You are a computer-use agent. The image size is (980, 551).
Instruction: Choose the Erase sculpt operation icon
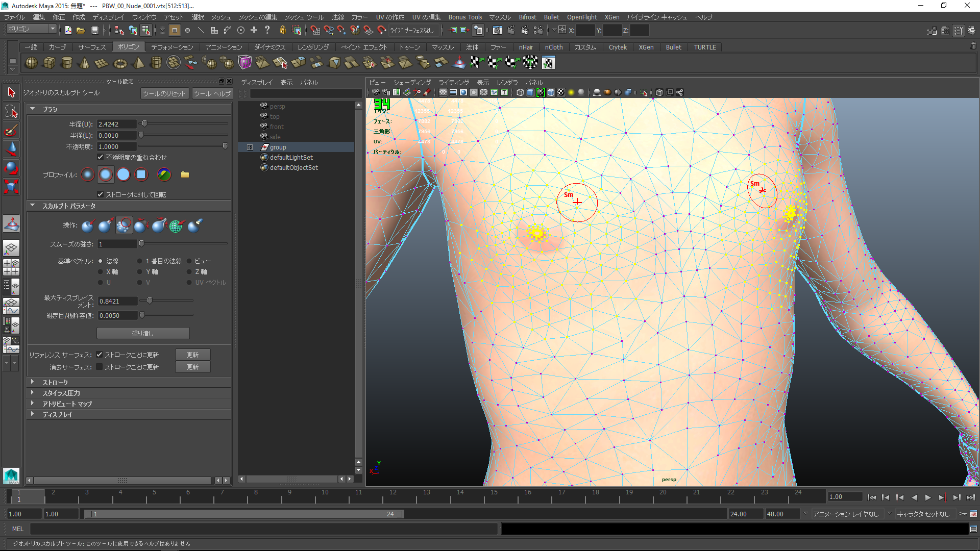pyautogui.click(x=194, y=226)
